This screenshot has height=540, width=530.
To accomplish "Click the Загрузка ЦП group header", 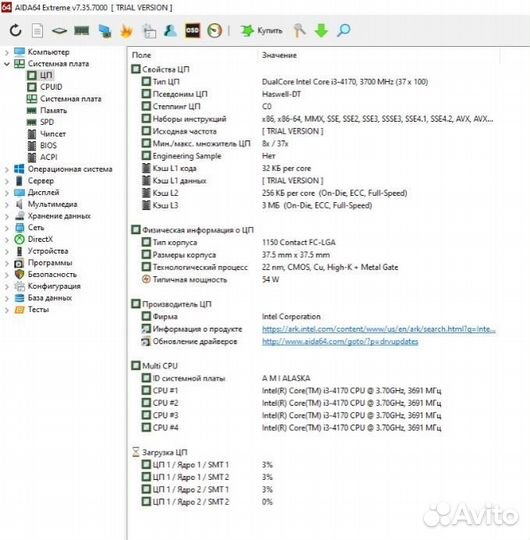I will point(160,452).
